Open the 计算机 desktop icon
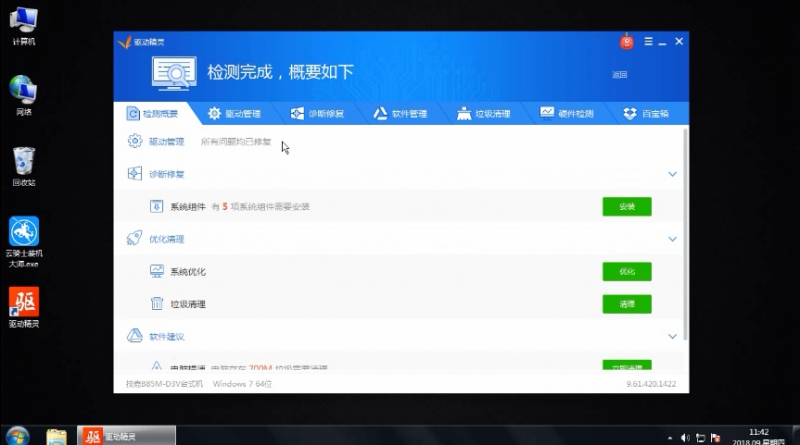Image resolution: width=800 pixels, height=445 pixels. (23, 27)
